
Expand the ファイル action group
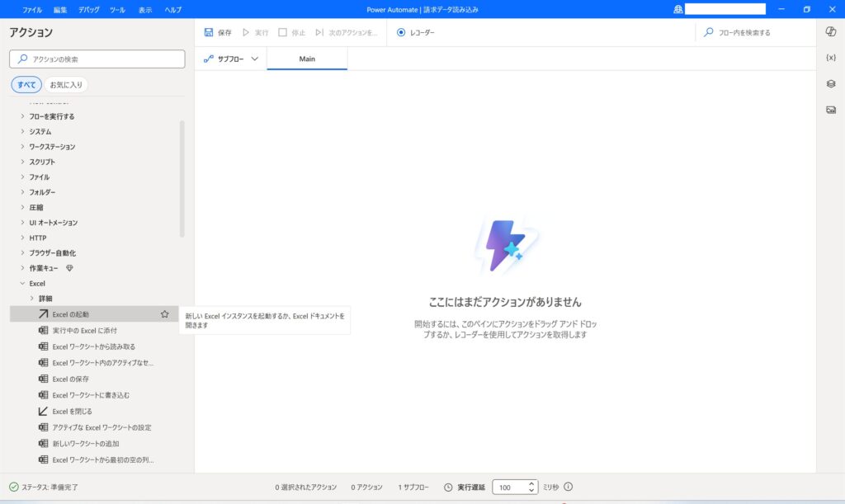(x=22, y=176)
